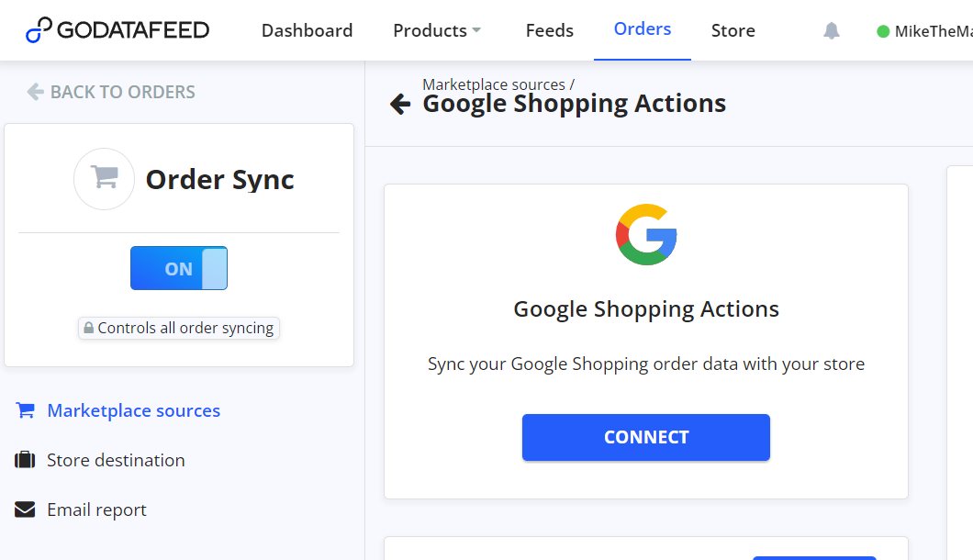Open the Store tab
This screenshot has height=560, width=973.
[733, 30]
